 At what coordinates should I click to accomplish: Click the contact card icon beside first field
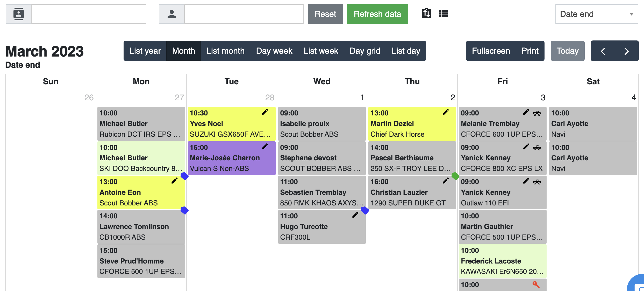pyautogui.click(x=19, y=14)
